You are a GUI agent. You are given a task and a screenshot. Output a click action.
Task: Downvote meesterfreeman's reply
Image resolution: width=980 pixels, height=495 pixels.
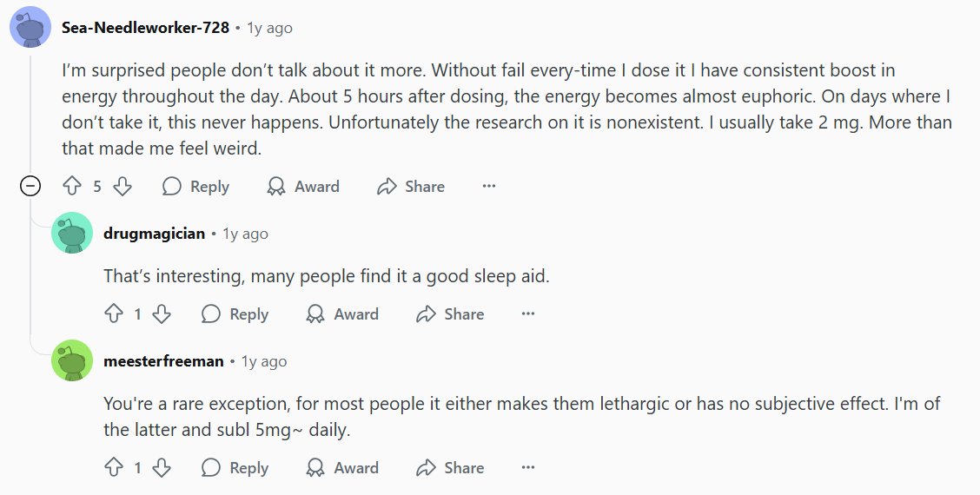[x=162, y=467]
